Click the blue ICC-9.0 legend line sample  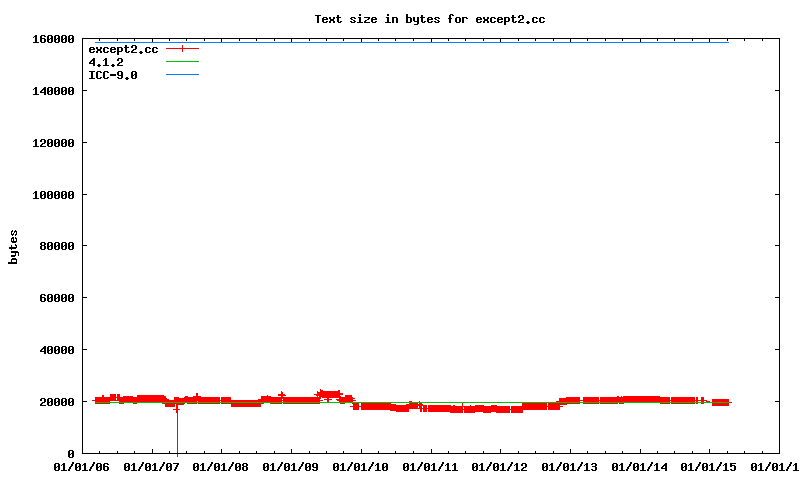point(182,75)
